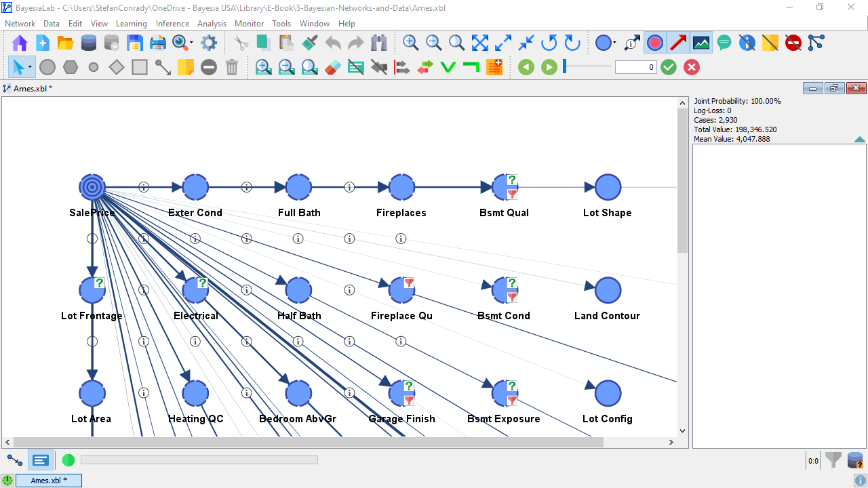Switch to validation mode in status bar

coord(41,460)
